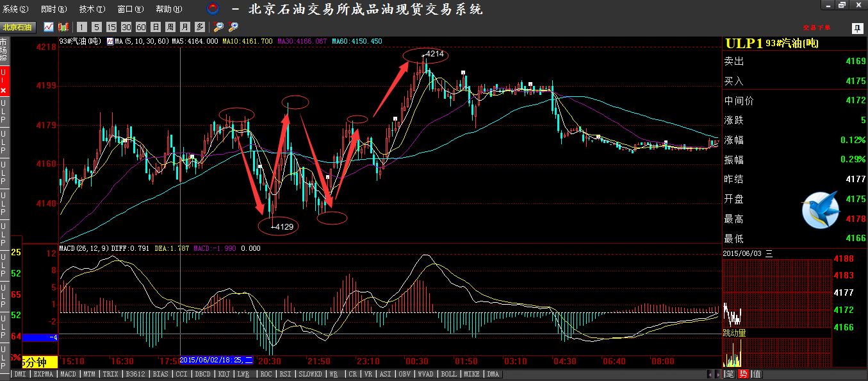Switch to the BIAS indicator tab
The image size is (868, 381).
[161, 374]
